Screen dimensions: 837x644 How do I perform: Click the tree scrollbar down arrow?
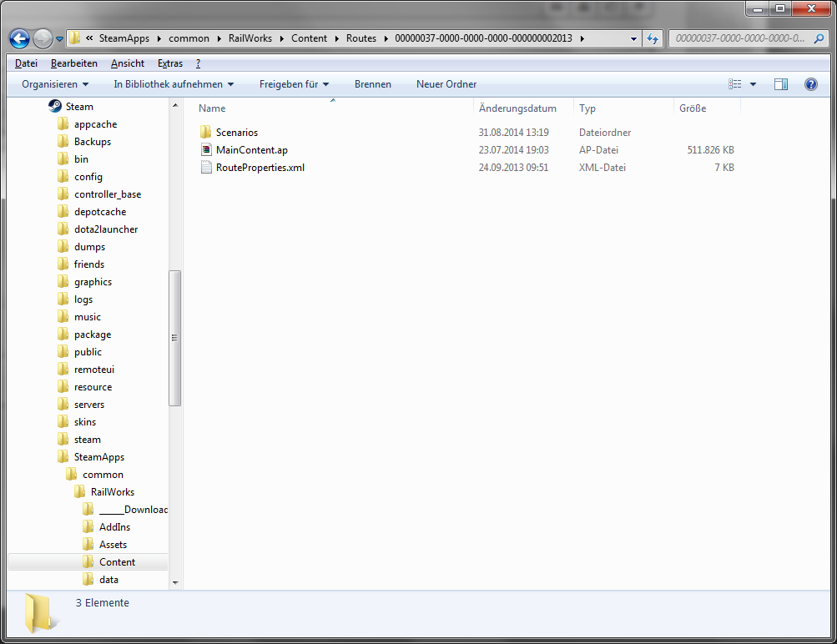175,582
